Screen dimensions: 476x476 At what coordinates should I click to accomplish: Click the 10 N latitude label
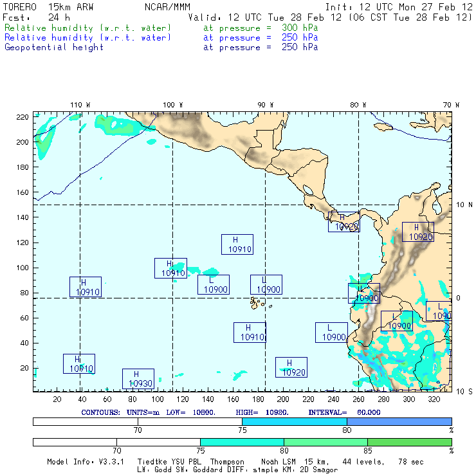(x=464, y=205)
